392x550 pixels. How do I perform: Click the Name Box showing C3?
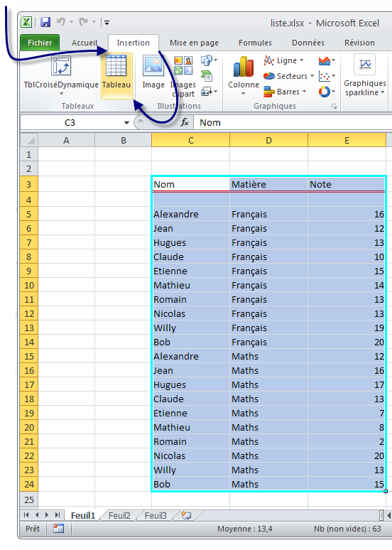70,123
